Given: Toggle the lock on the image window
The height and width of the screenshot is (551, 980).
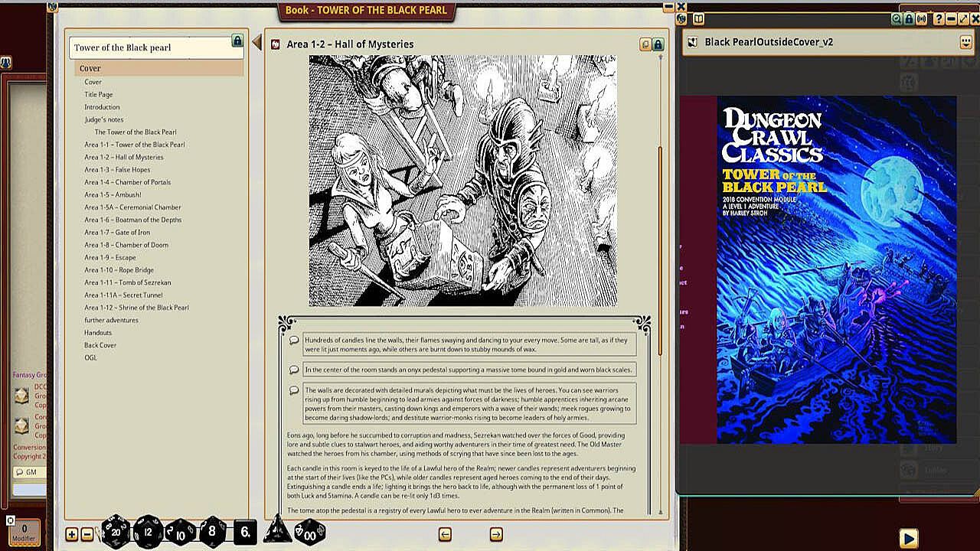Looking at the screenshot, I should click(908, 19).
